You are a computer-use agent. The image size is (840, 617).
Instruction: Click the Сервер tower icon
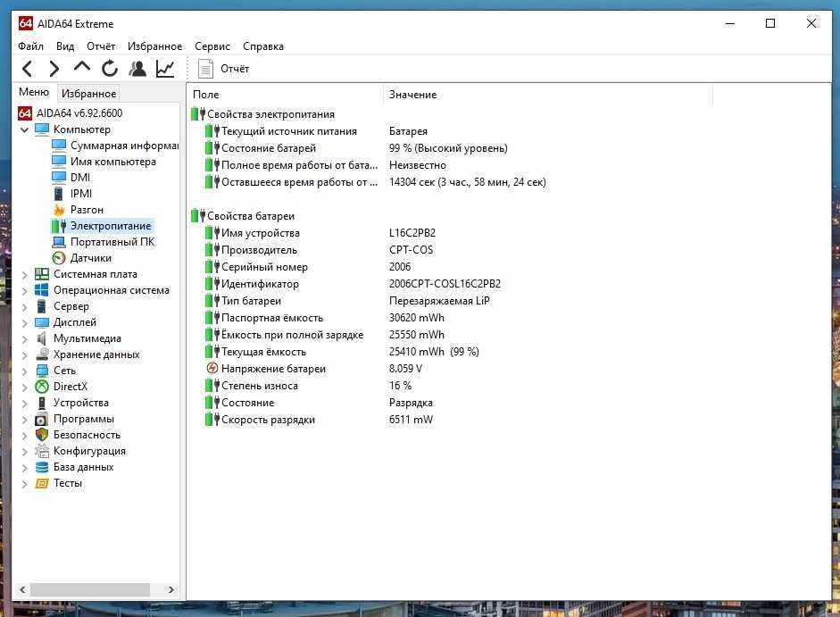point(42,306)
